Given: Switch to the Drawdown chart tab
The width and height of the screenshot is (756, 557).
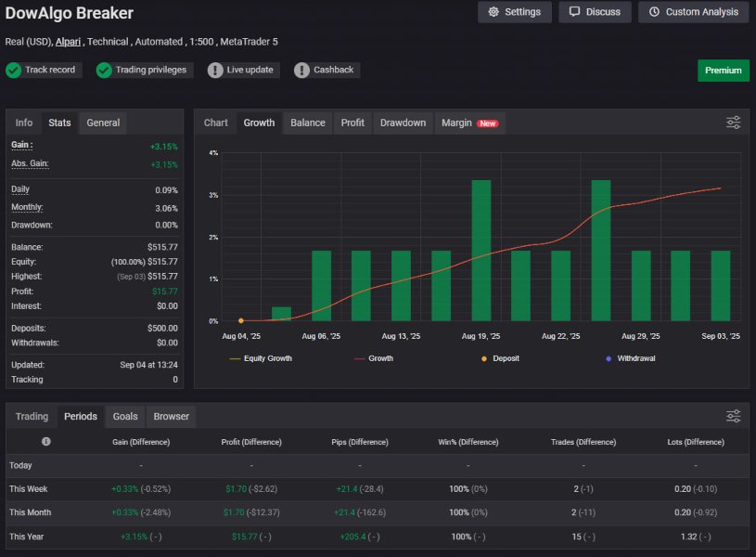Looking at the screenshot, I should pyautogui.click(x=403, y=123).
